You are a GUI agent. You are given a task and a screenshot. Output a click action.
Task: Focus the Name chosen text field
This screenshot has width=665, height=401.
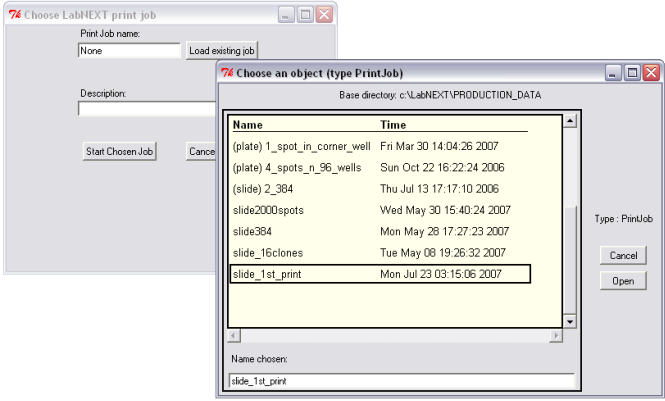401,381
